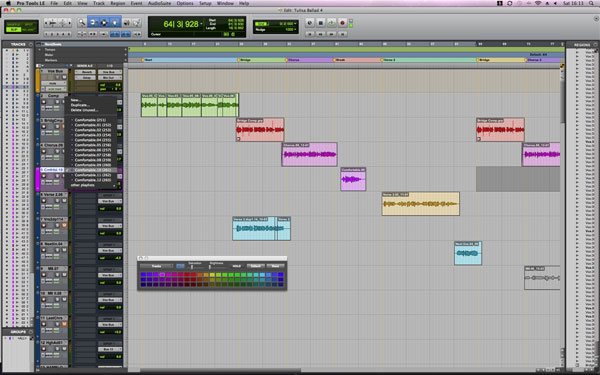Toggle Link Timeline and Edit Selection
This screenshot has height=375, width=600.
115,34
